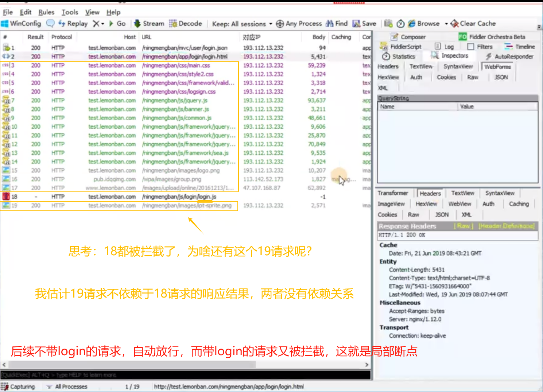543x392 pixels.
Task: Switch to the FiddlerScript tab
Action: (401, 47)
